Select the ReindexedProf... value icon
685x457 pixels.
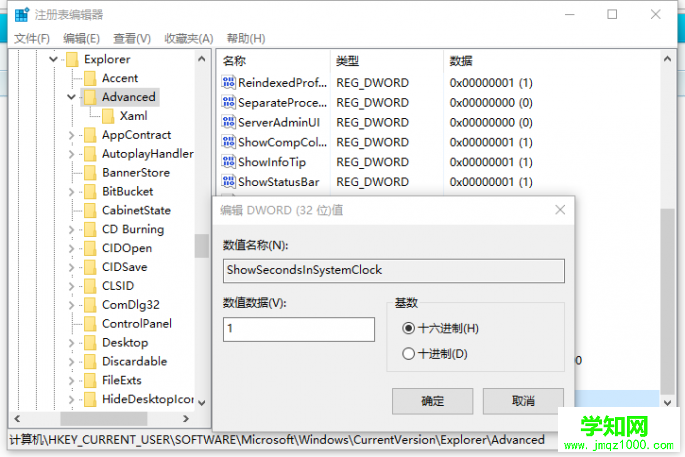pos(228,83)
